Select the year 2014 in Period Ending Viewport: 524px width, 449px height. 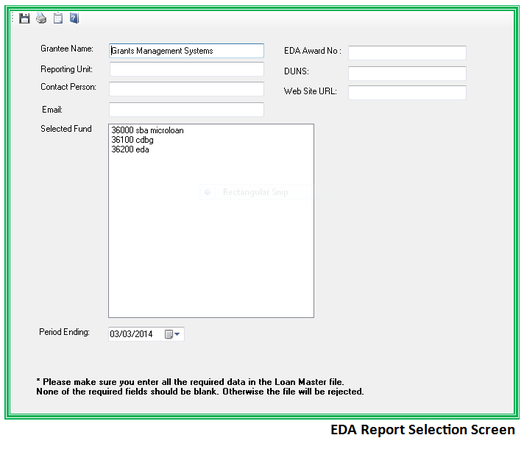[x=144, y=334]
